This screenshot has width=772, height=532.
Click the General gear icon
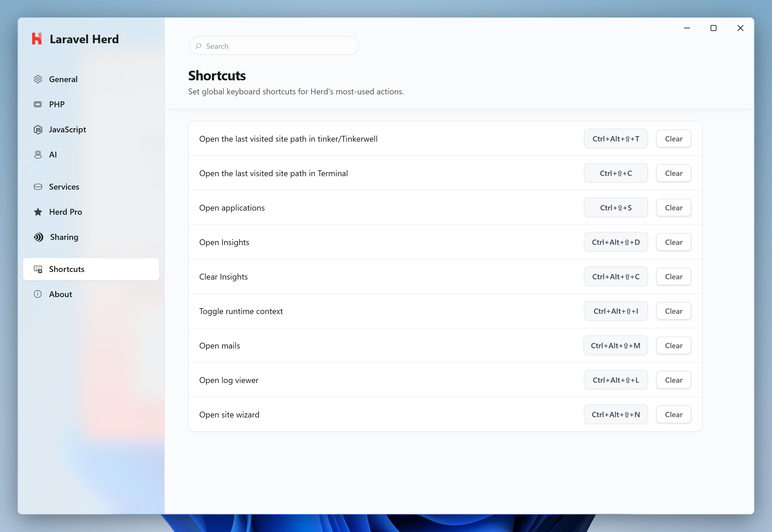38,79
